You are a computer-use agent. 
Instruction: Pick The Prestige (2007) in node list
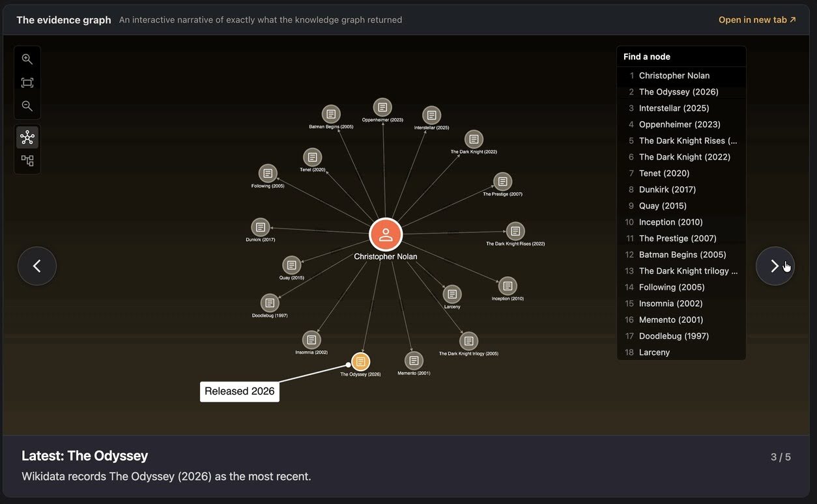pyautogui.click(x=681, y=238)
